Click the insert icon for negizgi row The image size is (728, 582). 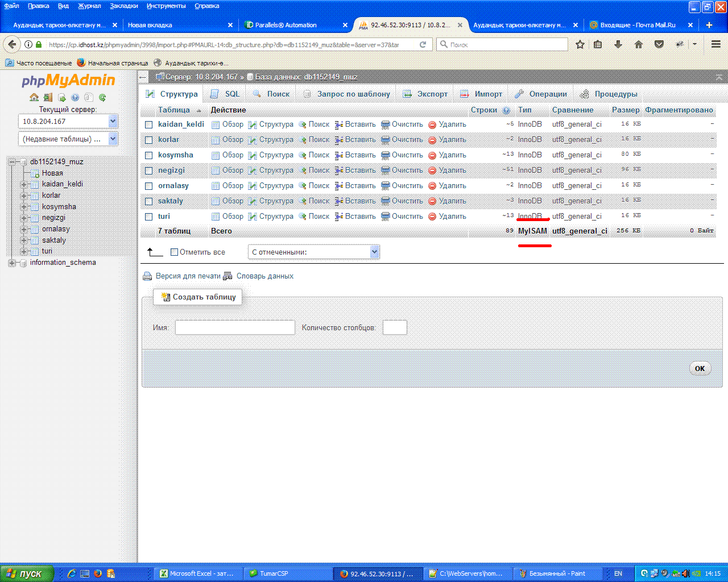(x=338, y=171)
